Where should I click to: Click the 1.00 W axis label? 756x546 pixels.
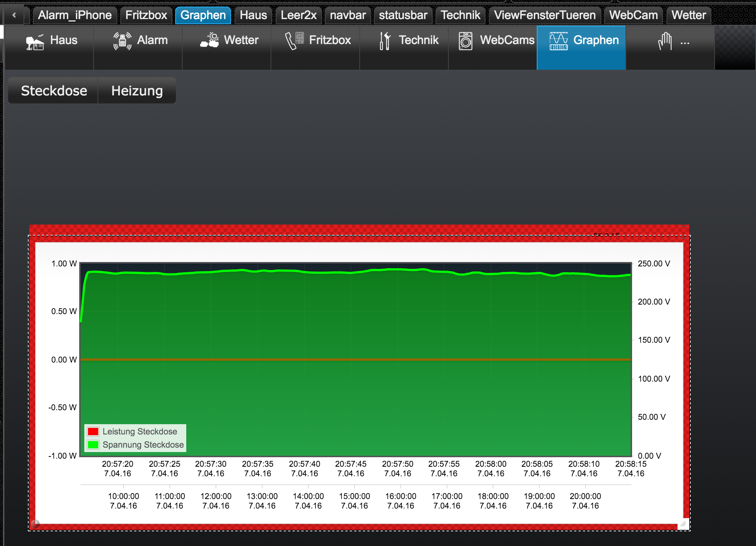coord(64,263)
